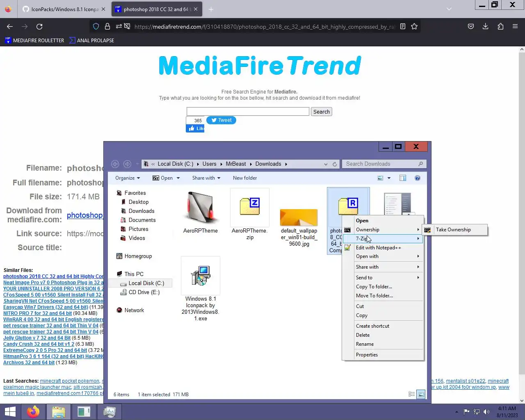The height and width of the screenshot is (420, 525).
Task: Reload the page in Firefox
Action: 39,27
